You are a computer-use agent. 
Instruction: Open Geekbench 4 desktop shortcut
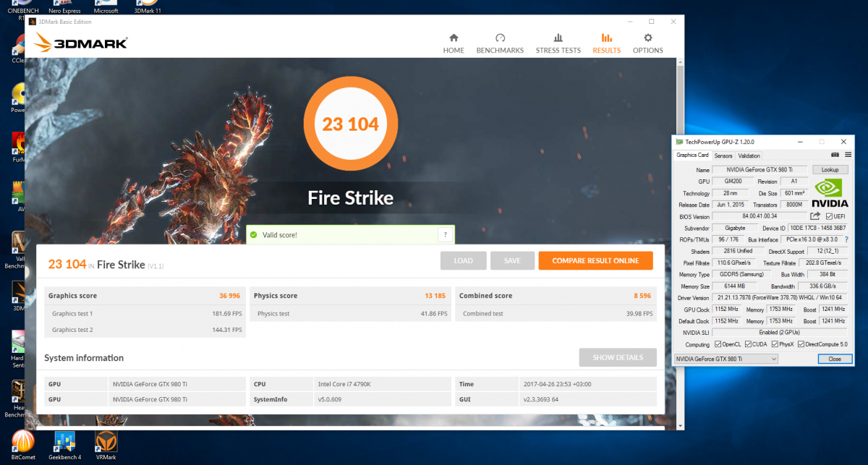64,443
